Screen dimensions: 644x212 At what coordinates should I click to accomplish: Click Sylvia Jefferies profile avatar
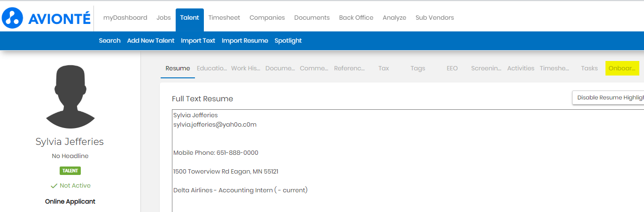click(x=70, y=97)
